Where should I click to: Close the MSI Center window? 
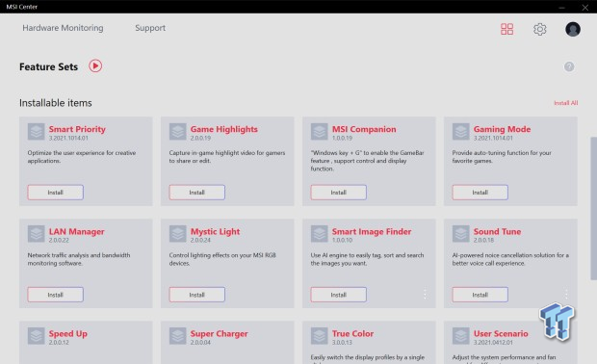point(584,7)
